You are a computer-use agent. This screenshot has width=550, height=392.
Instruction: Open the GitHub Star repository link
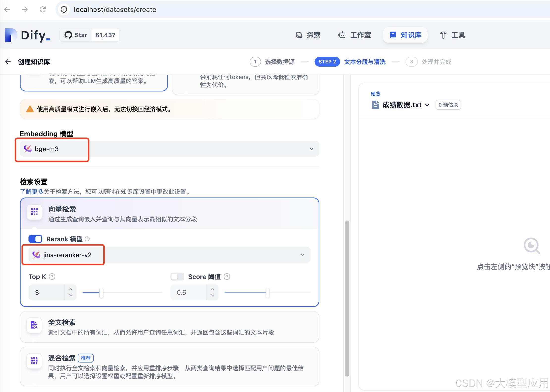76,35
